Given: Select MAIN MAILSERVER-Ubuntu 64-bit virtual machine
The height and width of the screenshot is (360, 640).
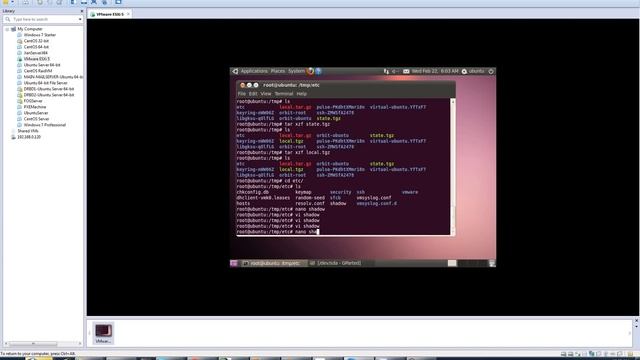Looking at the screenshot, I should coord(53,77).
